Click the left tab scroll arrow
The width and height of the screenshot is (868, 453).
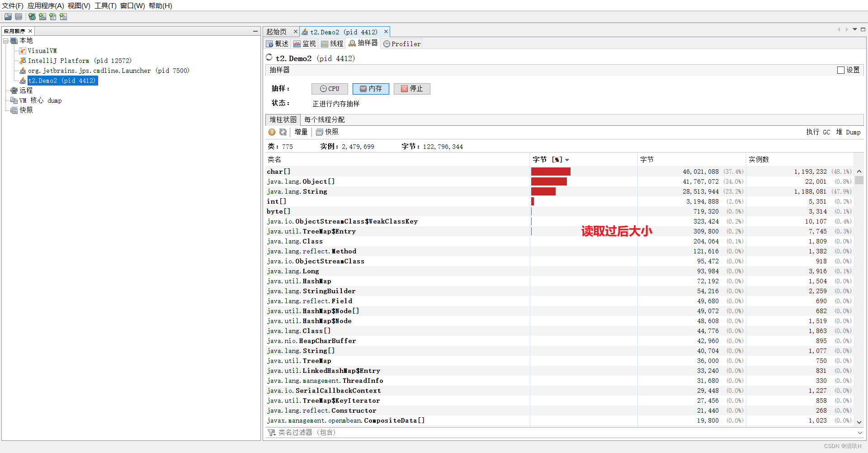coord(839,29)
